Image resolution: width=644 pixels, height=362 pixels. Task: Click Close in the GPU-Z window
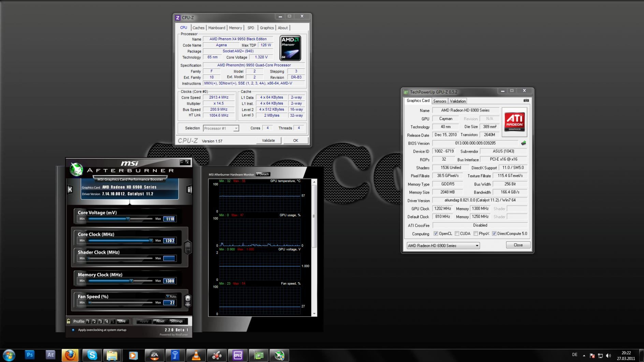point(518,245)
